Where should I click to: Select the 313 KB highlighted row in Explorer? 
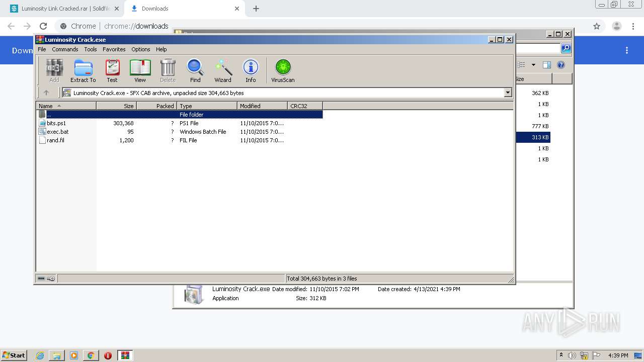click(x=533, y=137)
